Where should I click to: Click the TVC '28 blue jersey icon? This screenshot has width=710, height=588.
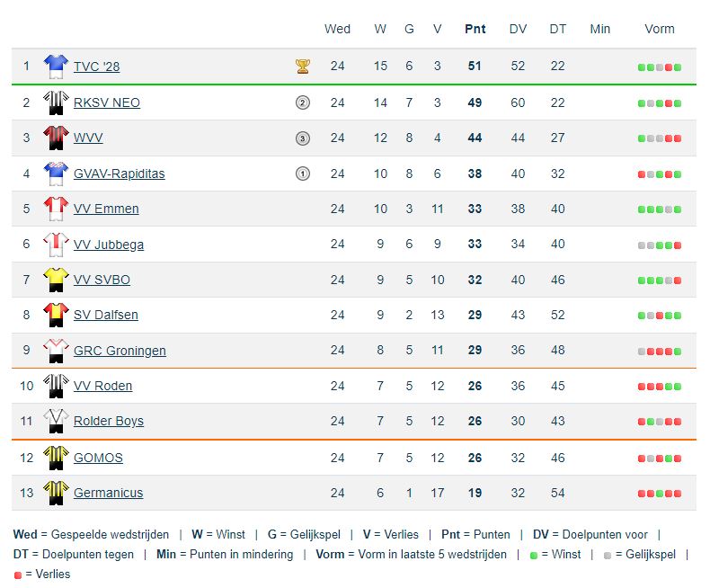56,66
